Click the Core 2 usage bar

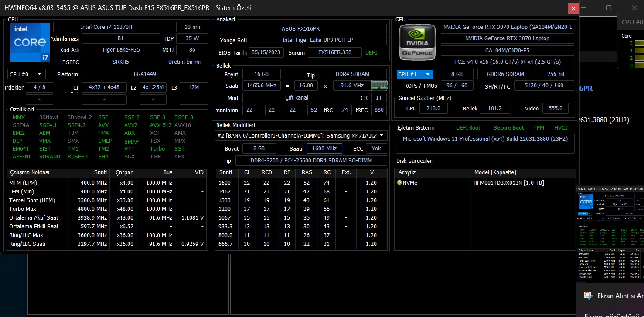coord(639,58)
